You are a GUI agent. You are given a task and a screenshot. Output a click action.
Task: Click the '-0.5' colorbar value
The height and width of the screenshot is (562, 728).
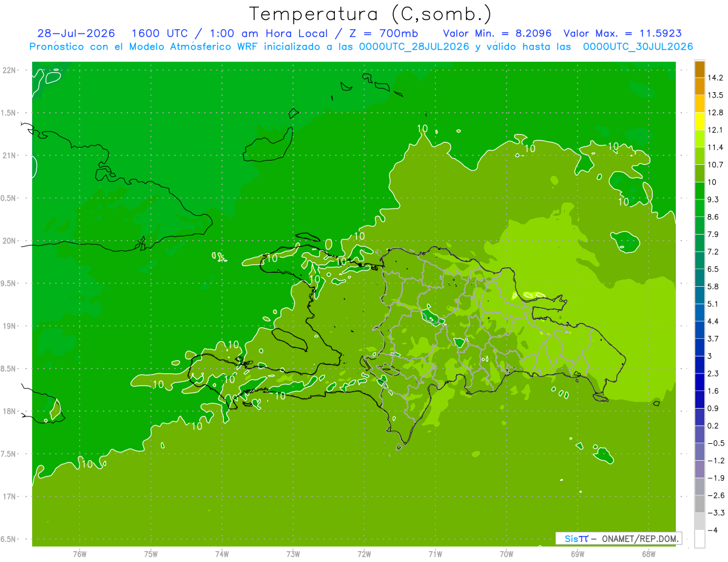tap(715, 443)
